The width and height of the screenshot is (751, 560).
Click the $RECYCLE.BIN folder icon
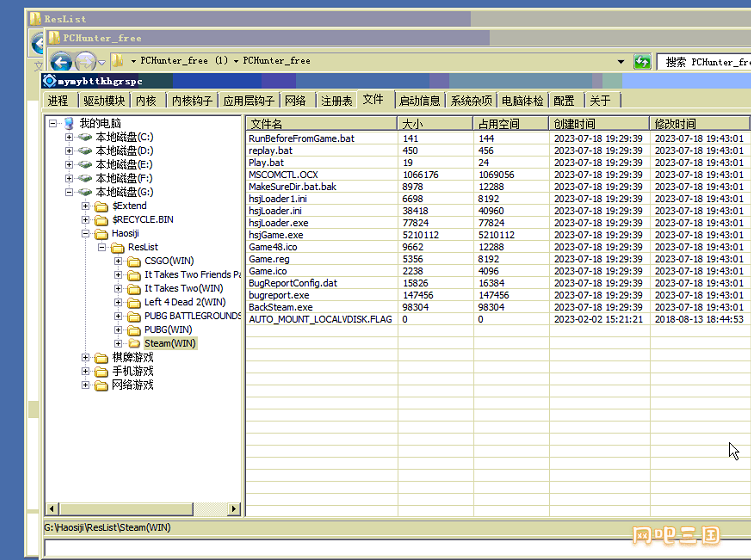[101, 220]
